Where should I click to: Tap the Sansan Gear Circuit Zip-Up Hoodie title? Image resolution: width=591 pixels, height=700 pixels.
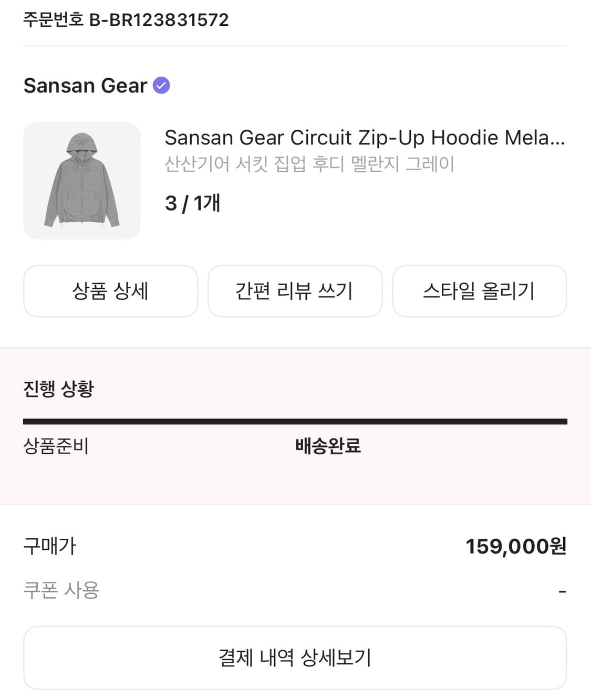pos(365,138)
